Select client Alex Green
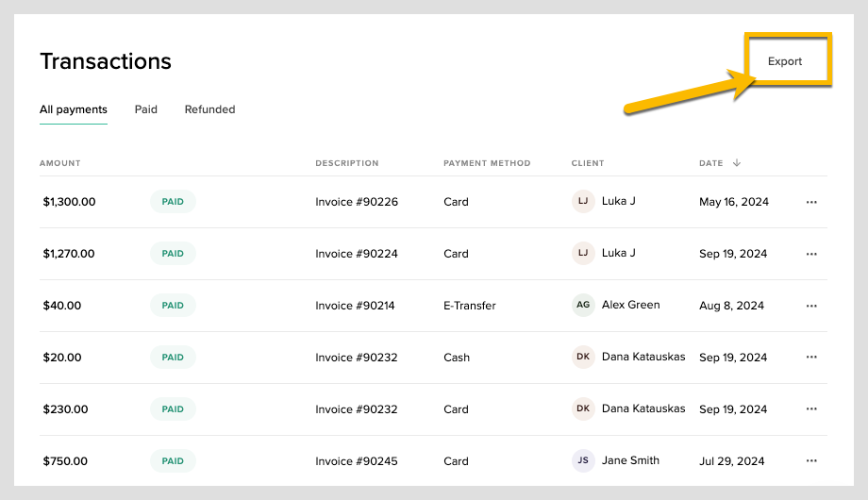868x500 pixels. 630,305
